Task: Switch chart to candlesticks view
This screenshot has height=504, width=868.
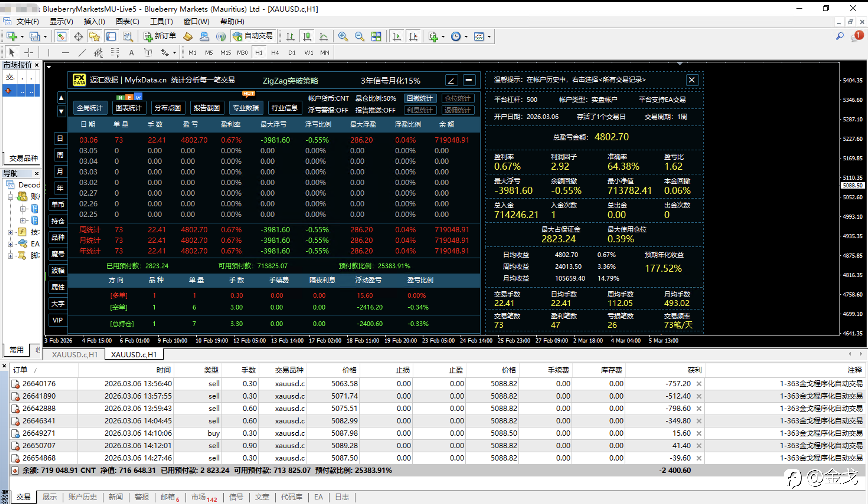Action: 307,36
